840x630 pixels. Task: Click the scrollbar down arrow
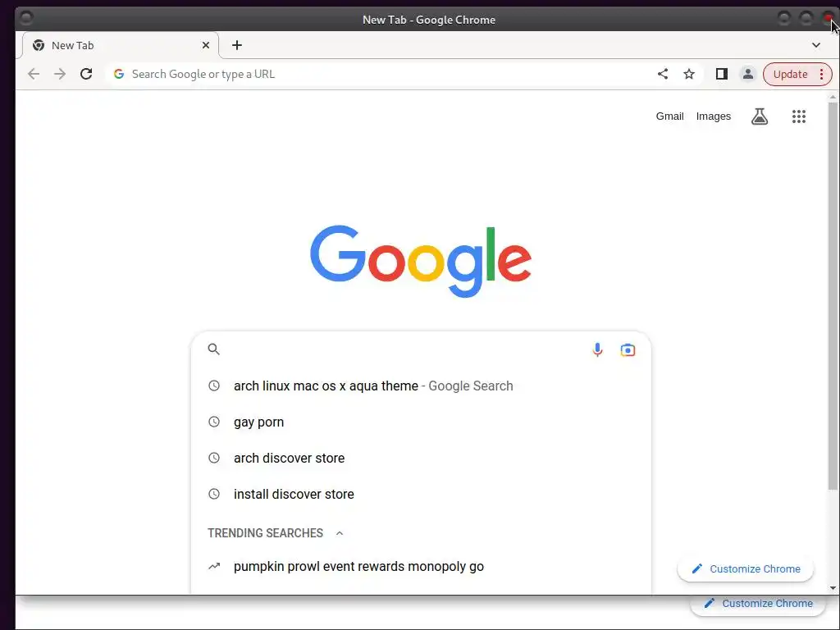(833, 588)
